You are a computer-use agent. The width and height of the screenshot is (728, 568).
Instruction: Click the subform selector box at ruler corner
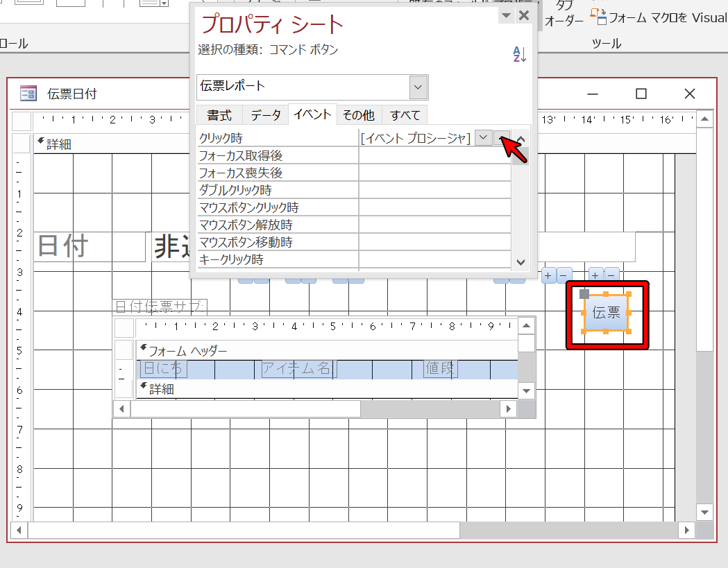[x=124, y=327]
